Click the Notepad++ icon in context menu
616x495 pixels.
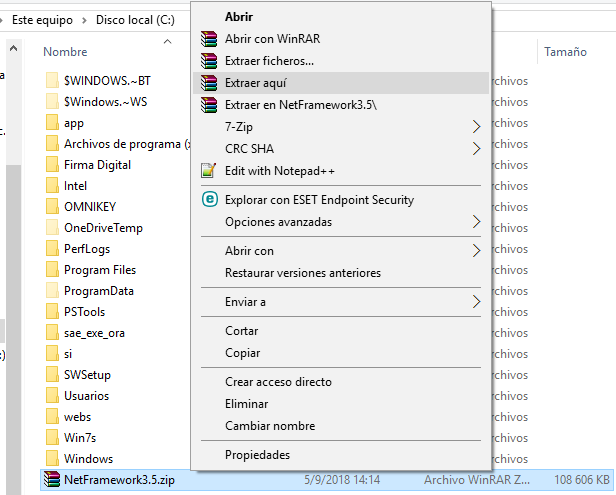(208, 171)
